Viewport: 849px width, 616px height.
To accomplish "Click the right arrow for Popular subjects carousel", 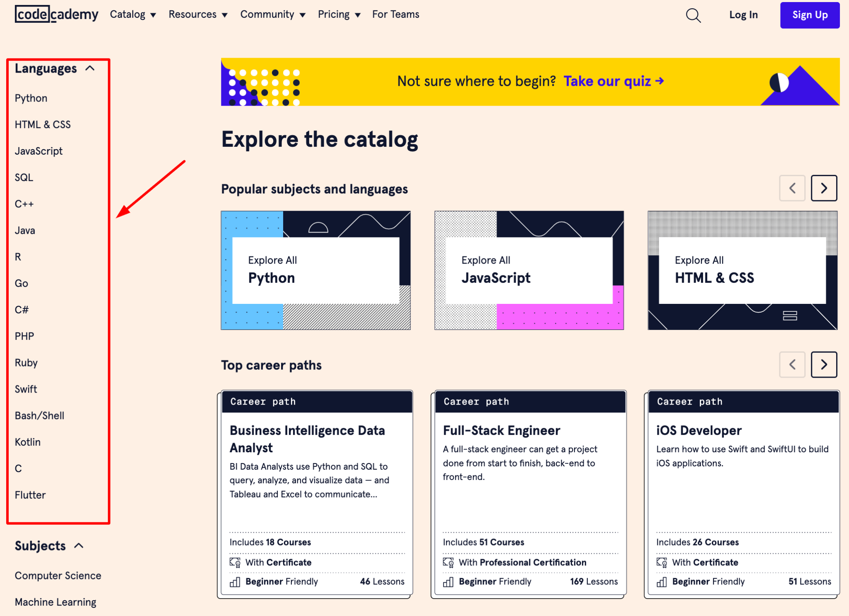I will [823, 188].
